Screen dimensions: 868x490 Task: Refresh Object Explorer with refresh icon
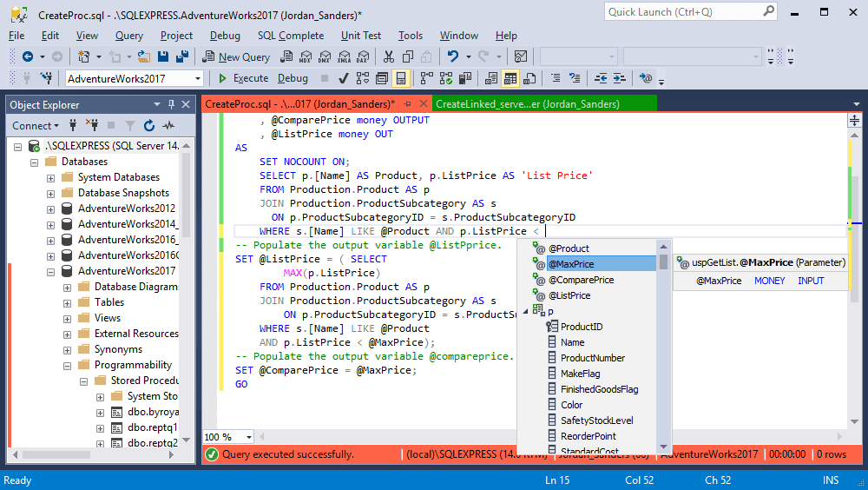[149, 126]
